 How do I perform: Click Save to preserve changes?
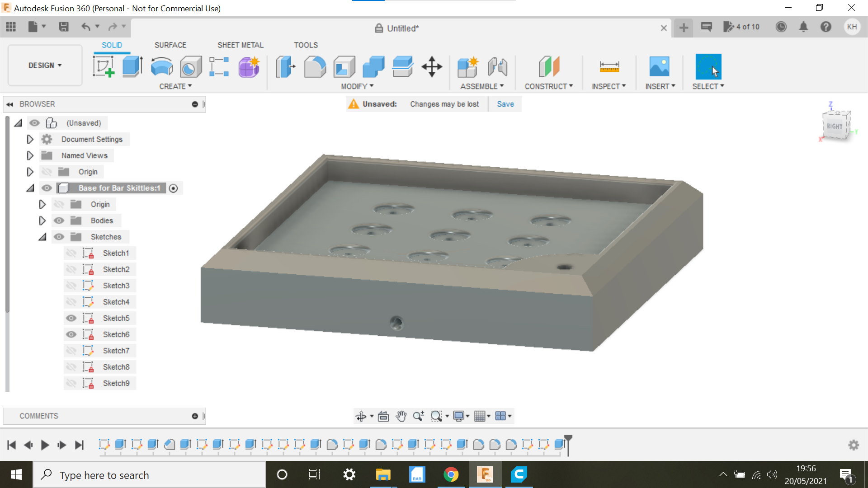(505, 103)
